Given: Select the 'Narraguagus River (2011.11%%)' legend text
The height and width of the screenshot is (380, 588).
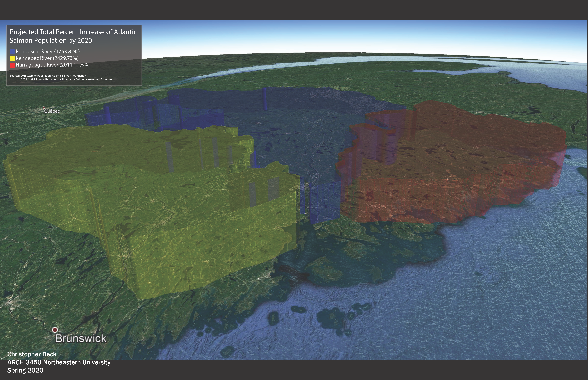Looking at the screenshot, I should tap(52, 65).
